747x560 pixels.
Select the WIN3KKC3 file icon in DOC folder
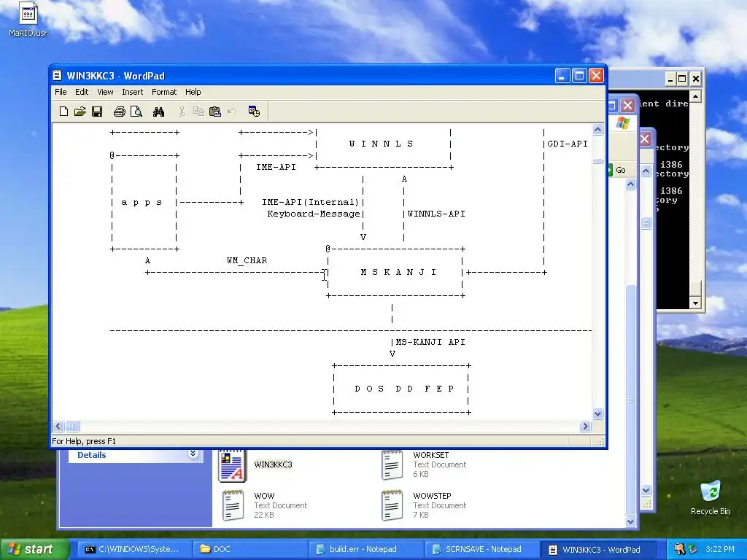(x=233, y=465)
